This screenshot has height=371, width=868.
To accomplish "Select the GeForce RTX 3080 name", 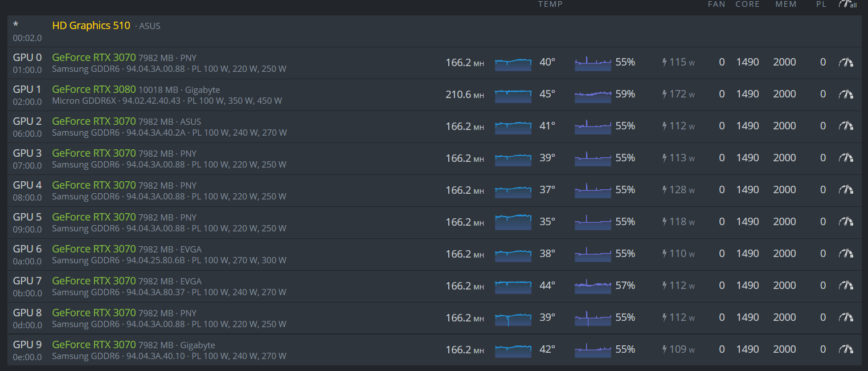I will [94, 89].
